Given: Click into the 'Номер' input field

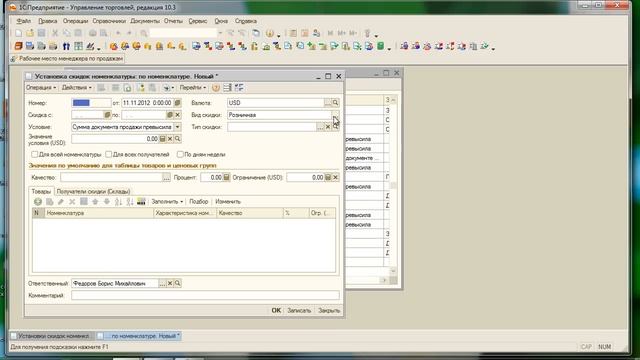Looking at the screenshot, I should 91,103.
